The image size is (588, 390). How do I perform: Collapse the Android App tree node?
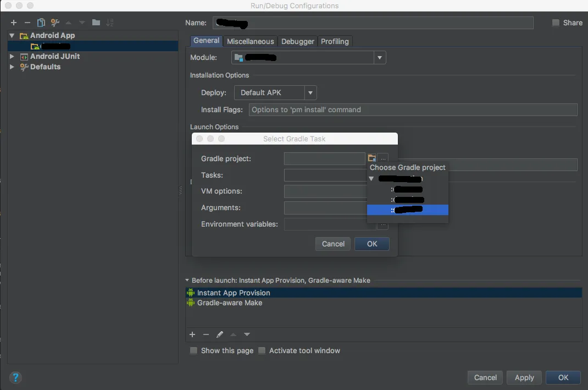pyautogui.click(x=12, y=35)
